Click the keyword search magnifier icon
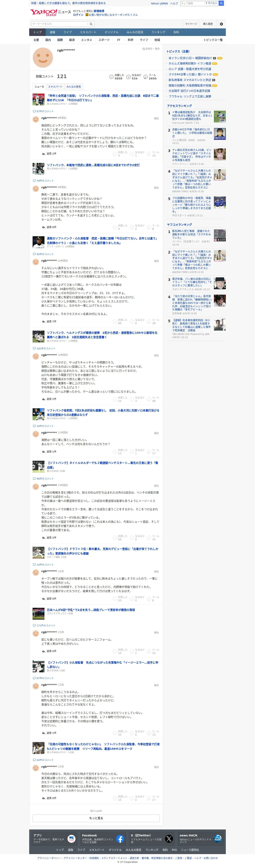 (x=91, y=24)
